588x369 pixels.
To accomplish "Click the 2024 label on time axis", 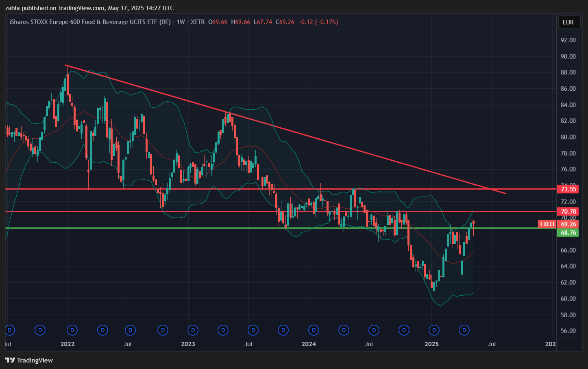I will click(309, 344).
